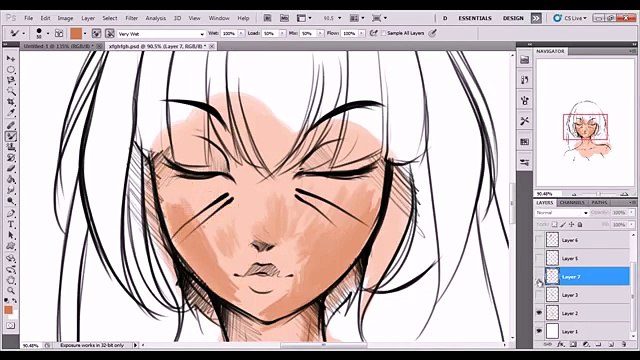Open the CS Live menu button

570,18
